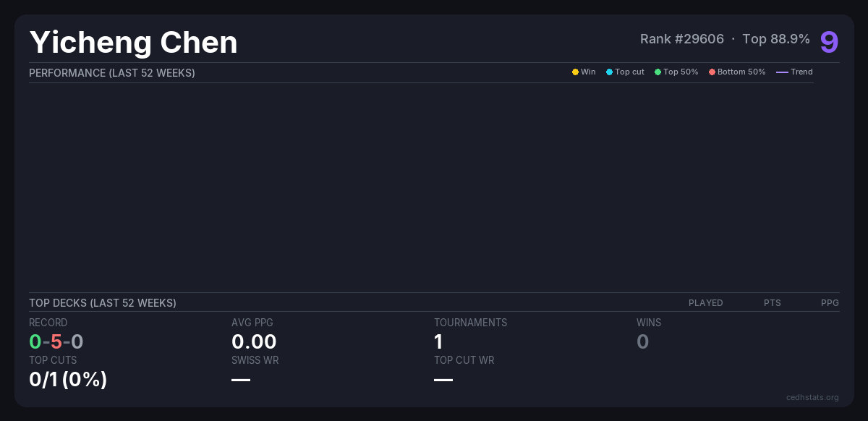The width and height of the screenshot is (868, 421).
Task: Open the cedhstats.org link
Action: point(812,397)
